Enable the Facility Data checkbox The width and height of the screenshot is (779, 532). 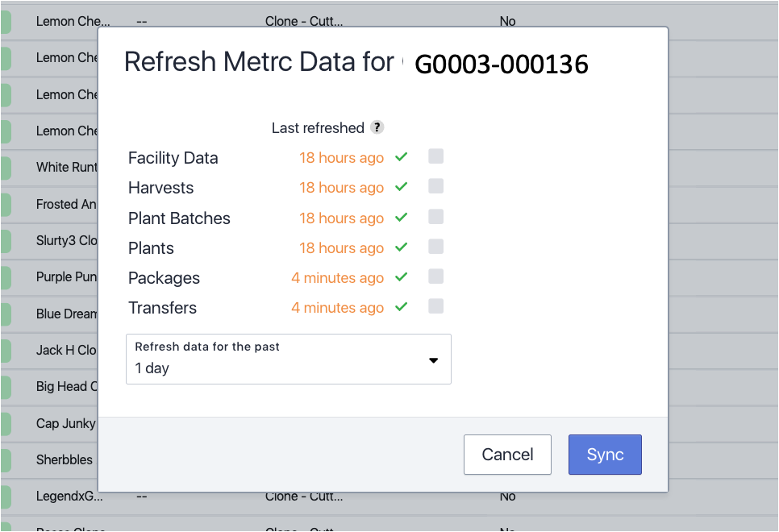coord(436,156)
